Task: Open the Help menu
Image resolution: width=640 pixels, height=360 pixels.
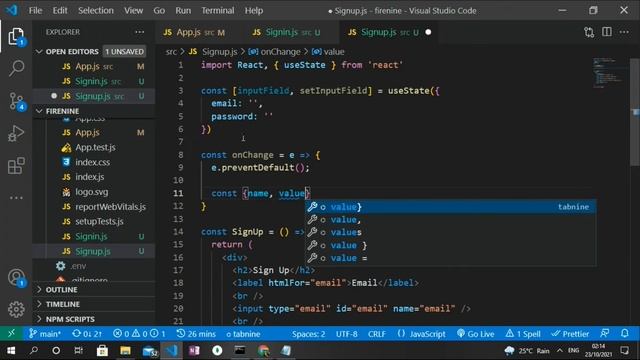Action: (x=254, y=11)
